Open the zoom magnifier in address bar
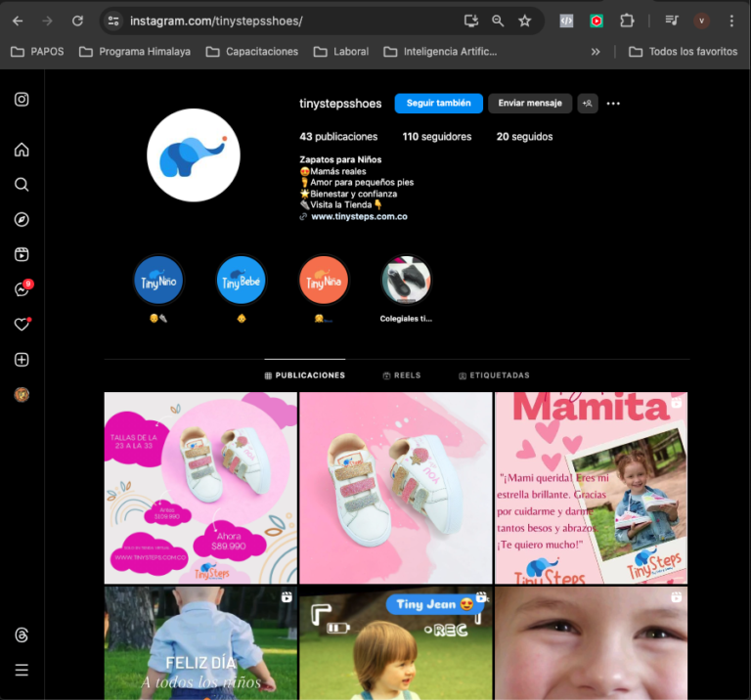This screenshot has height=700, width=751. click(x=498, y=21)
